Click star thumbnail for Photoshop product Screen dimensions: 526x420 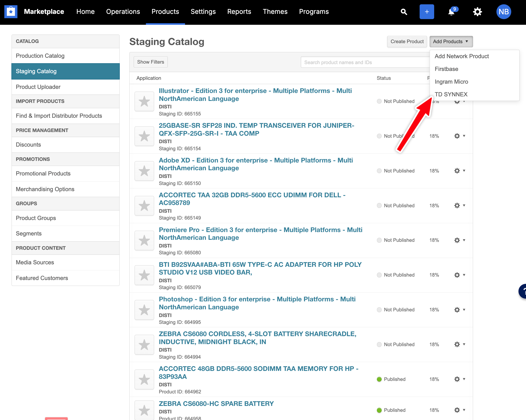(144, 310)
